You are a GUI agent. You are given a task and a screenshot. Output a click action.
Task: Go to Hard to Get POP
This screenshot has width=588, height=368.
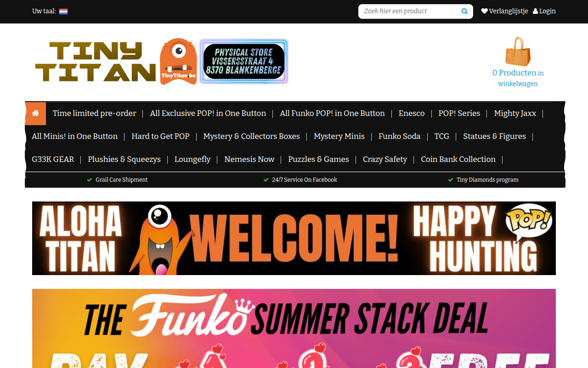coord(160,136)
